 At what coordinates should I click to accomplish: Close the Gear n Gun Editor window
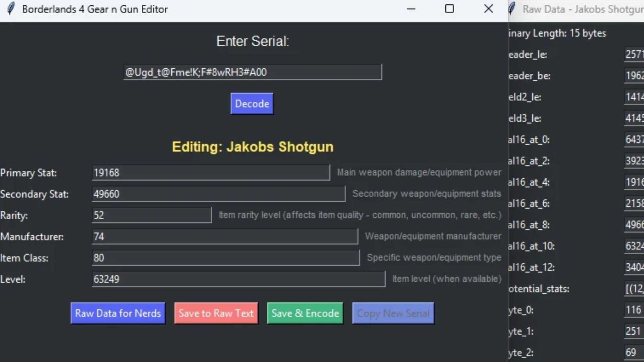[x=488, y=9]
